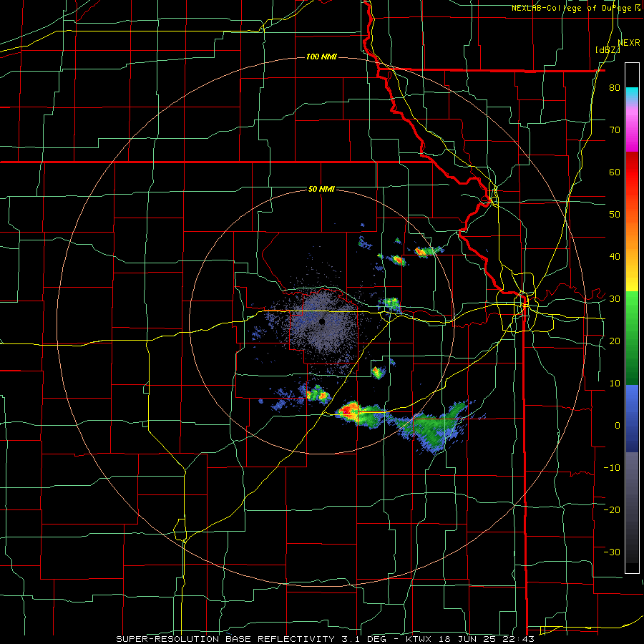
Task: Pick the red segment of the color bar
Action: click(x=632, y=172)
